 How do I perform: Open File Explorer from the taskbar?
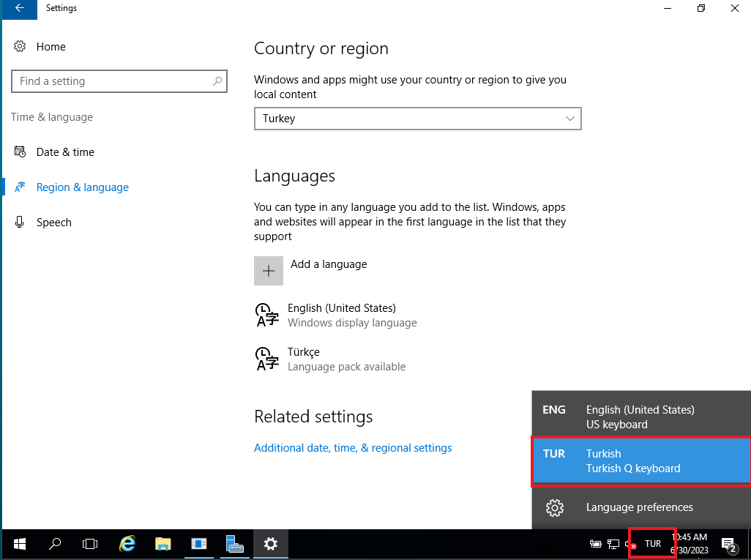(x=162, y=544)
